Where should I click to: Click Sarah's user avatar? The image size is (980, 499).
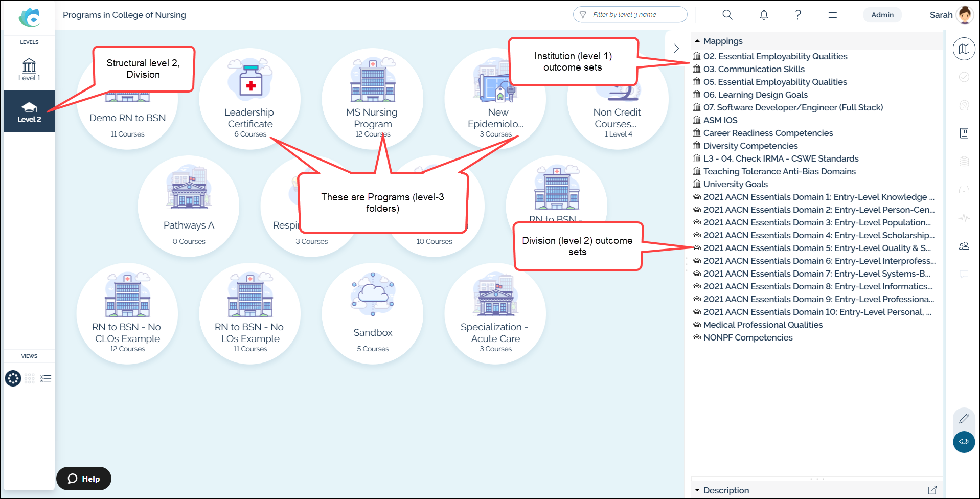click(965, 15)
